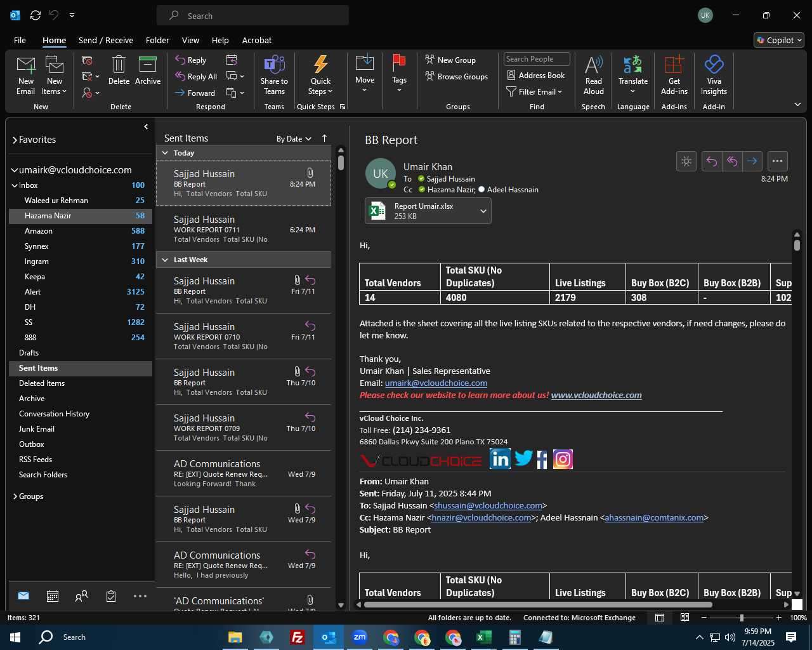The image size is (812, 650).
Task: Open More Actions ellipsis in reading pane
Action: click(778, 161)
